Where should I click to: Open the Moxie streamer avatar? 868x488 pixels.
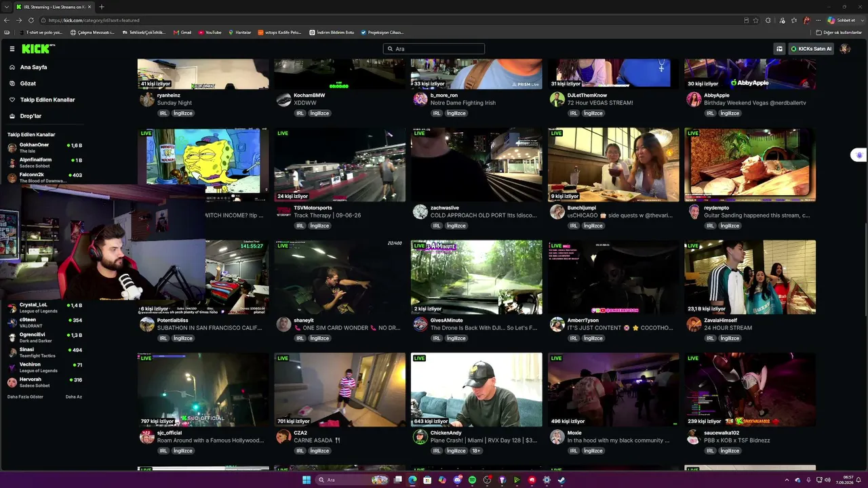pos(557,436)
